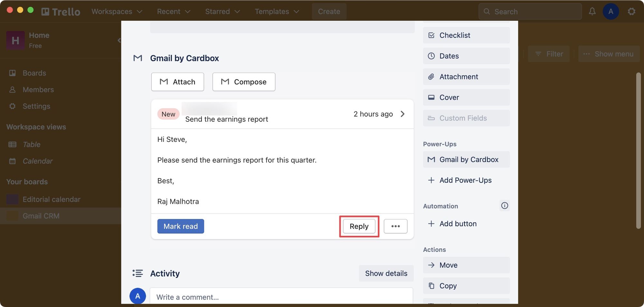Screen dimensions: 644x307
Task: Click the user avatar next to comment box
Action: [x=137, y=296]
